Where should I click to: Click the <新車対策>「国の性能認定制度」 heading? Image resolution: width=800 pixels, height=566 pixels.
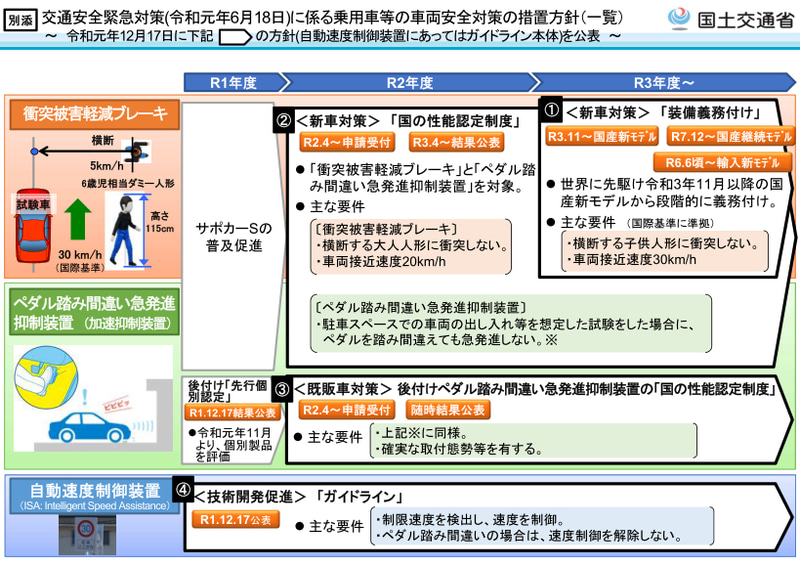[x=408, y=121]
